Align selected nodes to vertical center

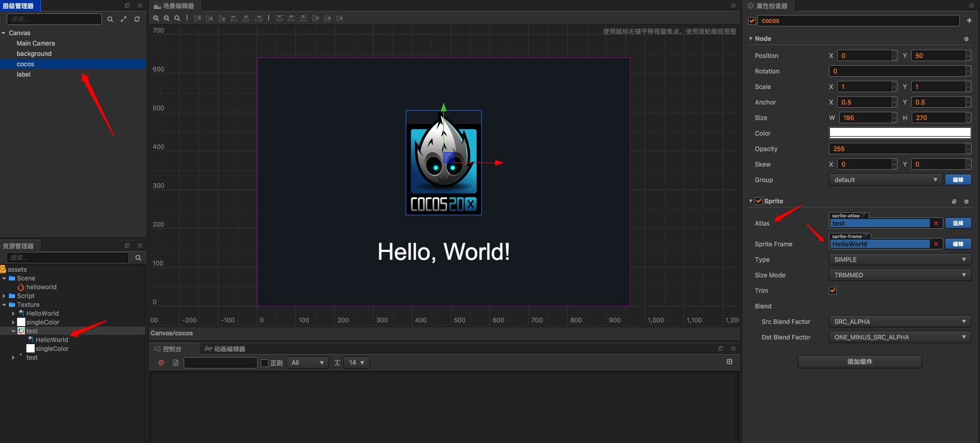[210, 18]
